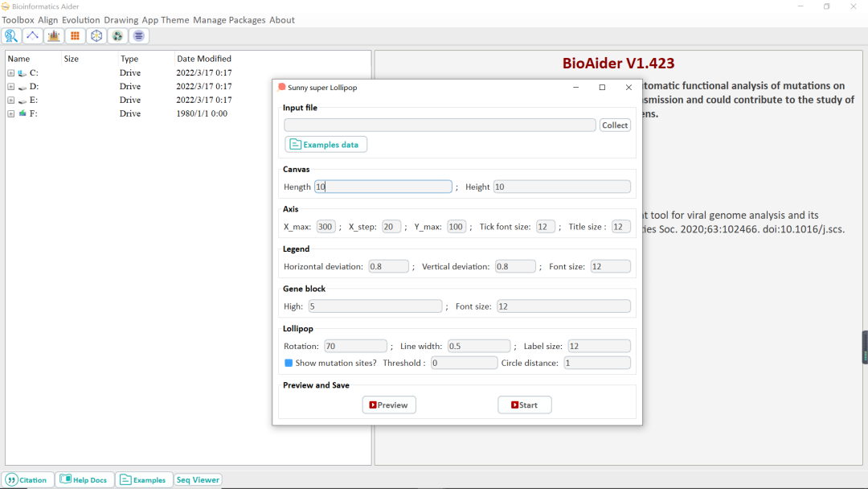Click the Bioinformatics Aider app logo
868x489 pixels.
tap(6, 6)
